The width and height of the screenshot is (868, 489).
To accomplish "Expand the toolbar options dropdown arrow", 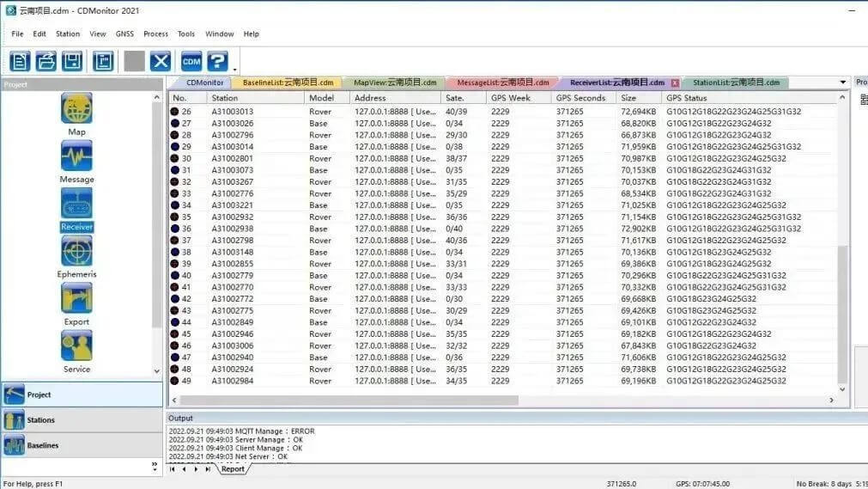I will 234,69.
